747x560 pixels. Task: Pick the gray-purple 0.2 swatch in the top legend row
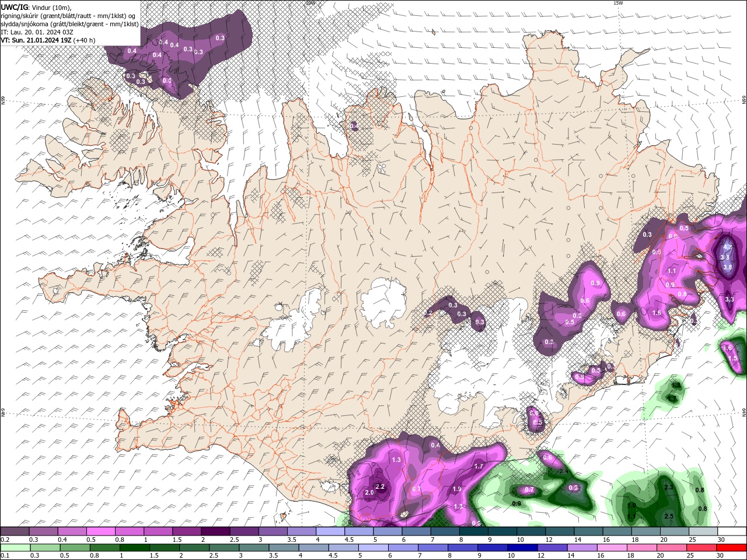click(15, 531)
